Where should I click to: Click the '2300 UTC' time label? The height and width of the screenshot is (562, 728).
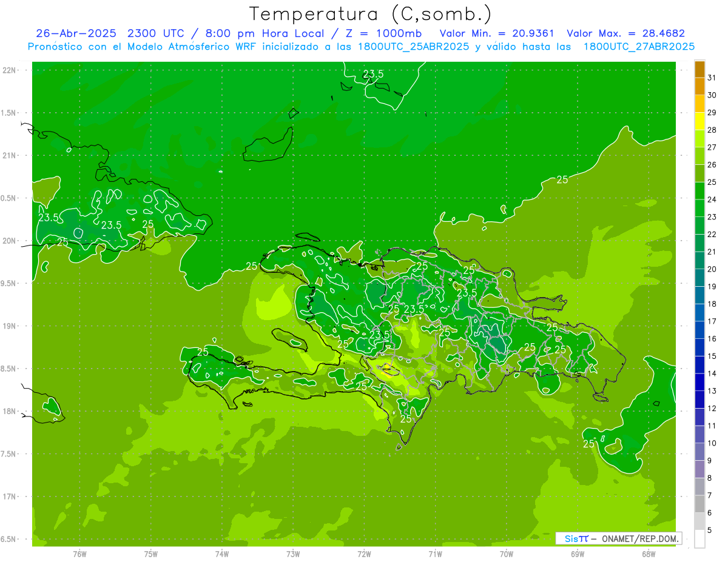point(157,33)
